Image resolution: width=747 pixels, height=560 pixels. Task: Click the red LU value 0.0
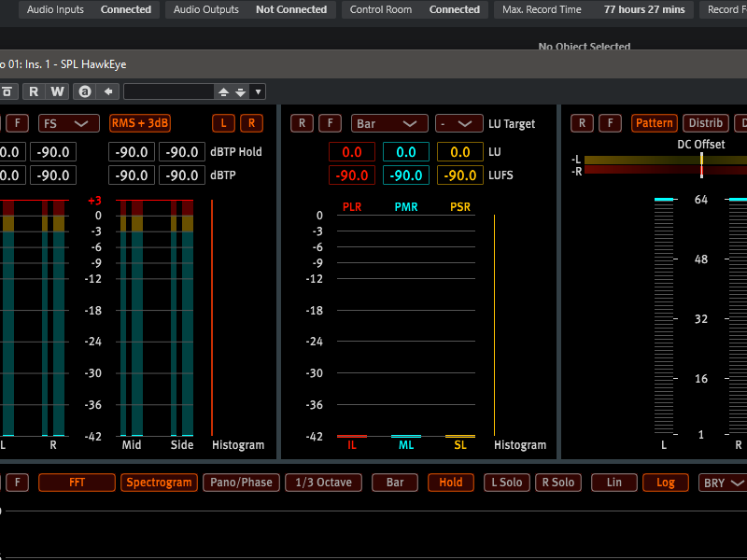pos(352,152)
